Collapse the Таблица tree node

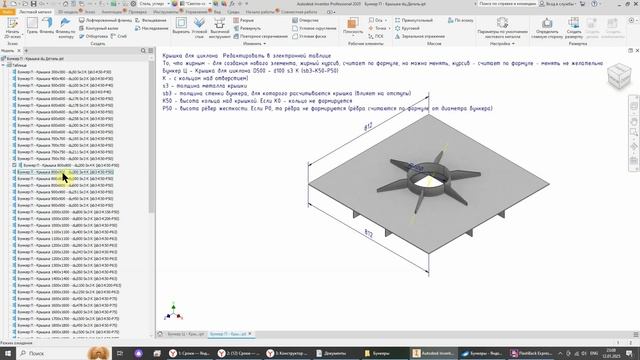point(3,65)
